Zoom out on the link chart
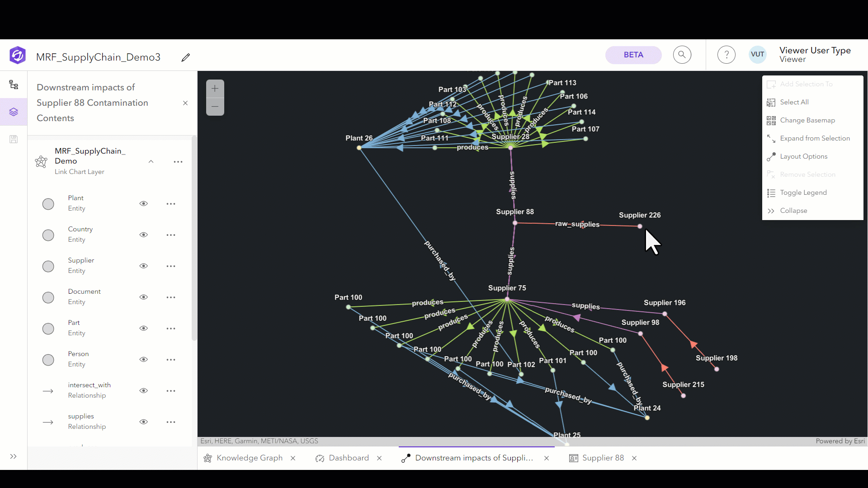Screen dimensions: 868x488 (215, 107)
